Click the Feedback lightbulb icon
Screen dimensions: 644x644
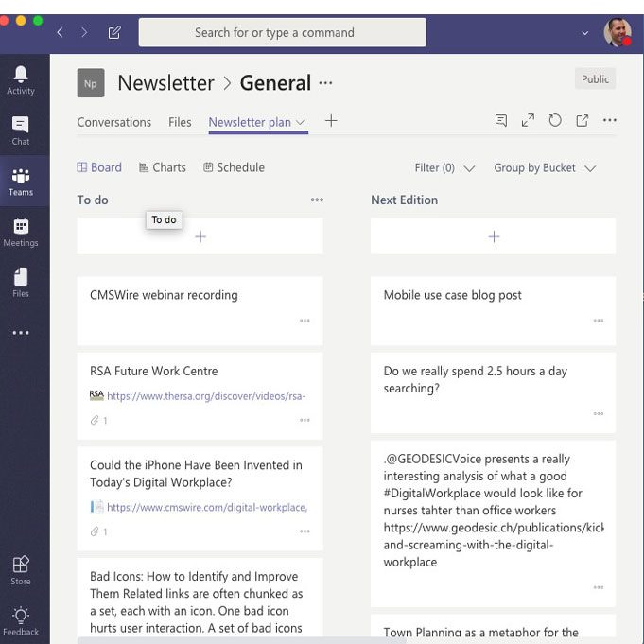(x=21, y=621)
